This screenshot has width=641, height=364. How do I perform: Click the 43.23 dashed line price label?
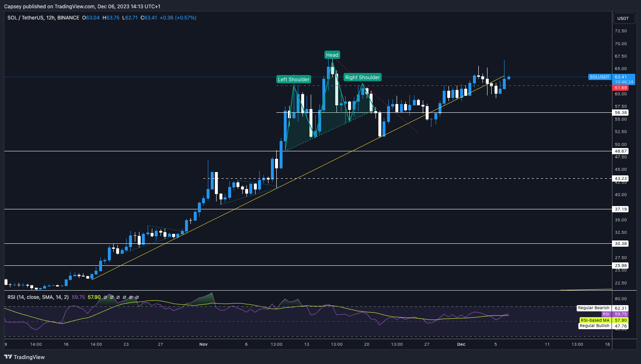[621, 179]
